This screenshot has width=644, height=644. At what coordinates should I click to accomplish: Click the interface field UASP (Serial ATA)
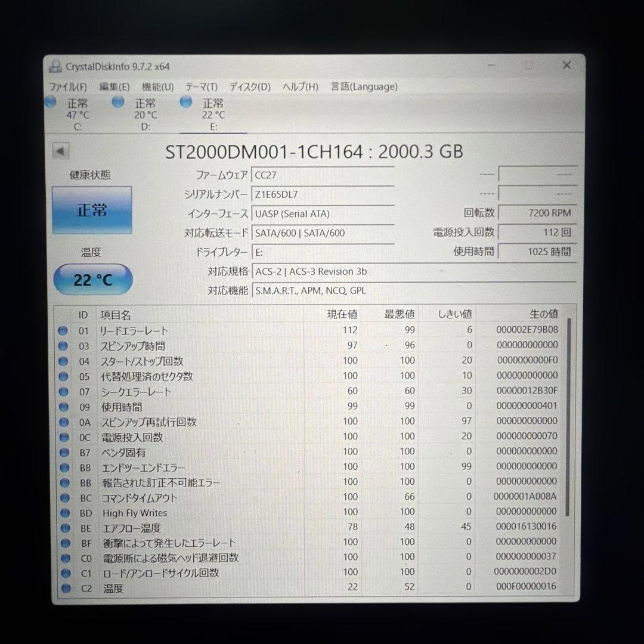click(x=323, y=213)
